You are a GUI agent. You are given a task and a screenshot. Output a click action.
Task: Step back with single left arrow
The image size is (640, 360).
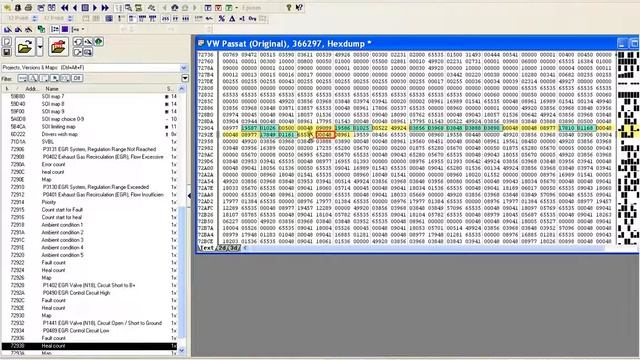(75, 7)
